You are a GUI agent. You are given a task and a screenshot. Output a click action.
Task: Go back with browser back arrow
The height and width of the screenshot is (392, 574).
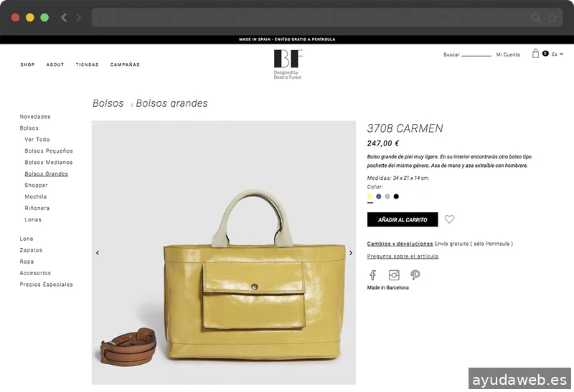click(x=64, y=17)
